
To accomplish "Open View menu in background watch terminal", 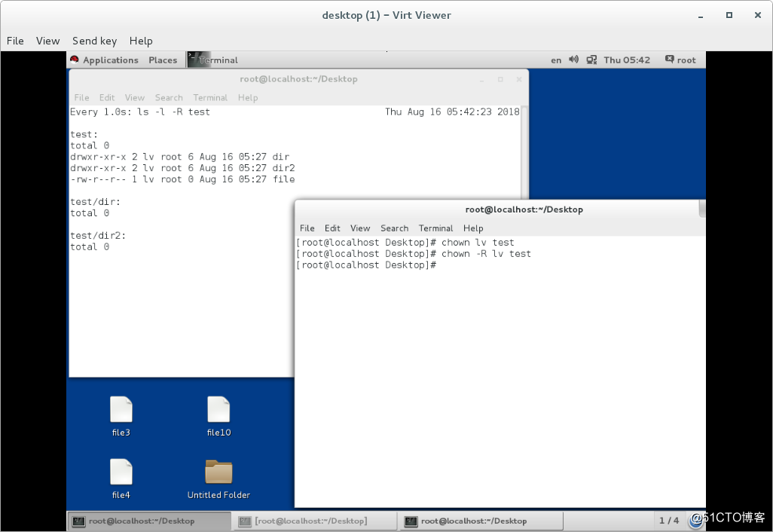I will [135, 98].
